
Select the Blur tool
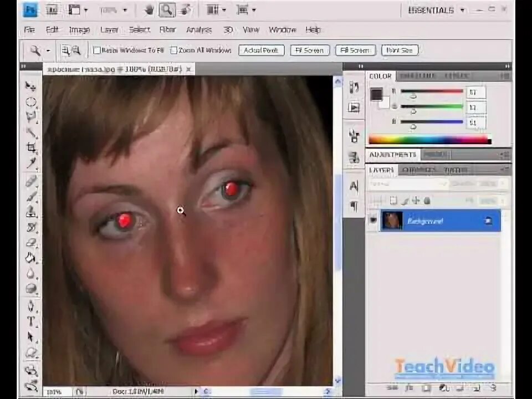coord(31,273)
